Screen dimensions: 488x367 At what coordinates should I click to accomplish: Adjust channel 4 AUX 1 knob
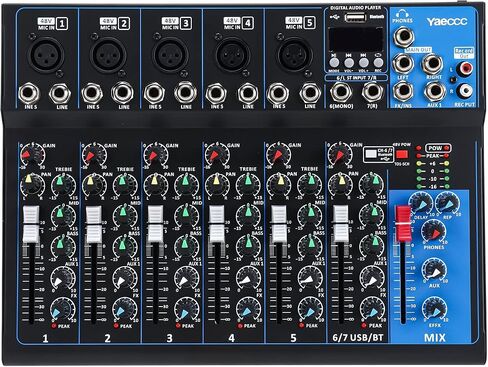248,278
